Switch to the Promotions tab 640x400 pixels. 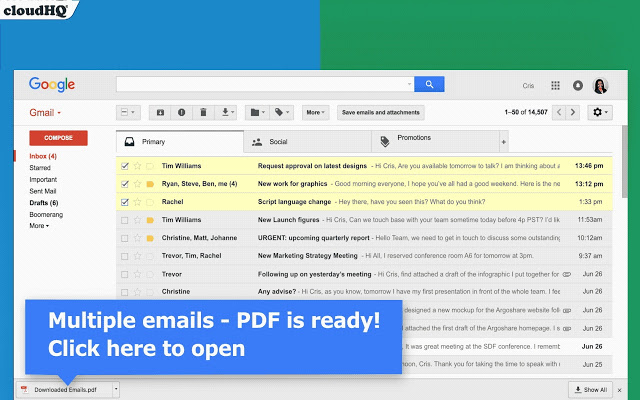pos(436,142)
